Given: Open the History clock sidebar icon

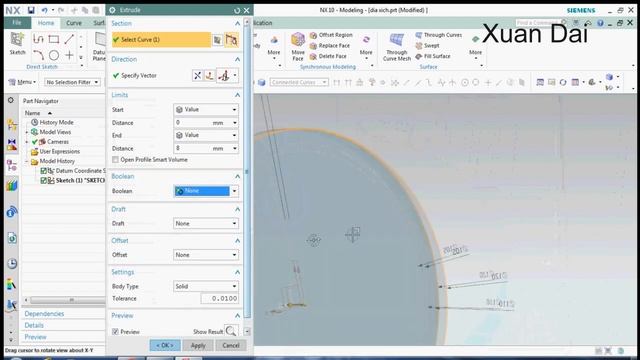Looking at the screenshot, I should (x=12, y=263).
